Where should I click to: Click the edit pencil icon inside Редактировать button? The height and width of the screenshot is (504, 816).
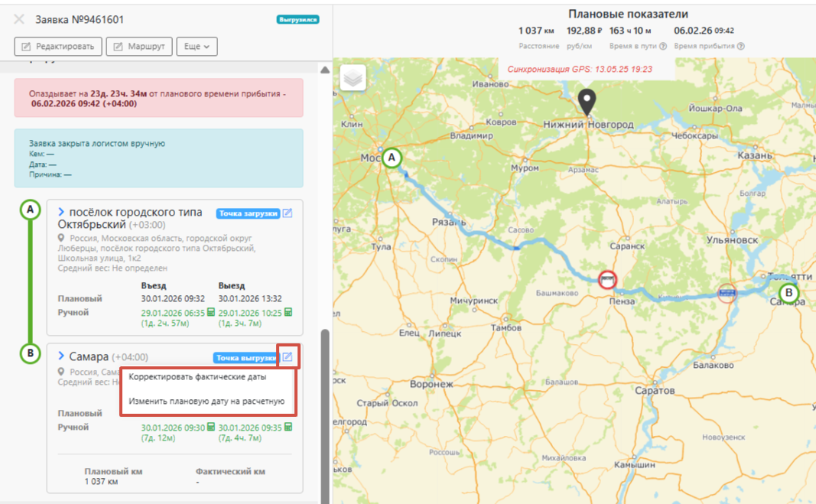click(26, 47)
